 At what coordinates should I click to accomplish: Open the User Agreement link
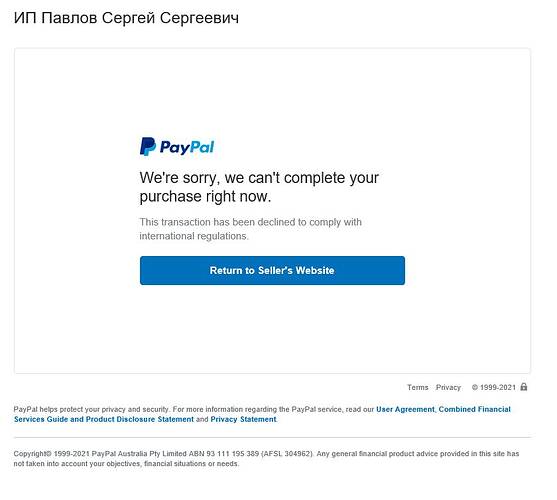pos(405,409)
